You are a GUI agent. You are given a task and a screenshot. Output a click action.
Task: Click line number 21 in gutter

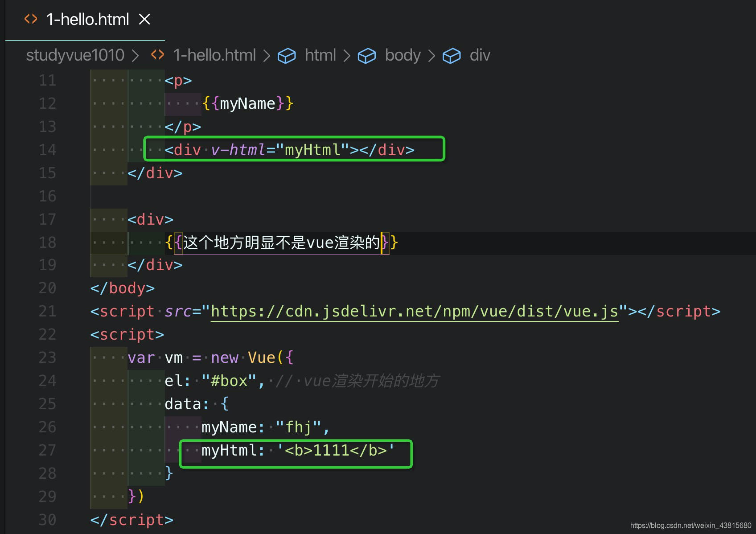pos(47,311)
